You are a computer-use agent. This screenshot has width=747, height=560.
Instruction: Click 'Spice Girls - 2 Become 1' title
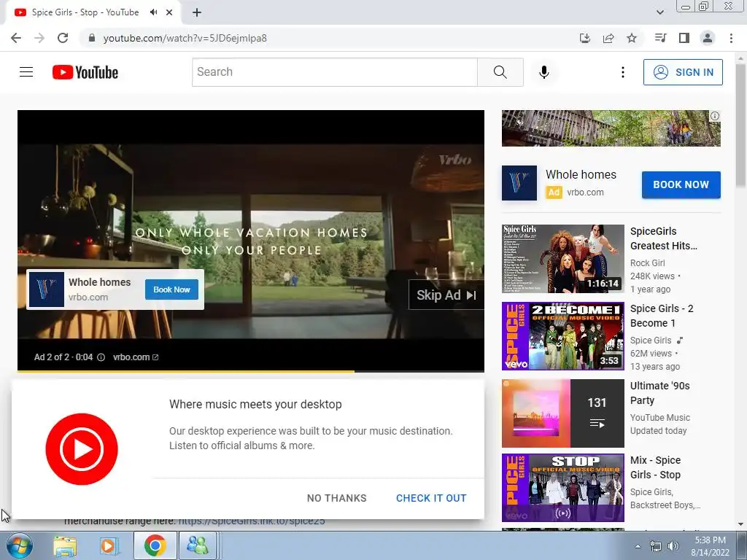662,316
